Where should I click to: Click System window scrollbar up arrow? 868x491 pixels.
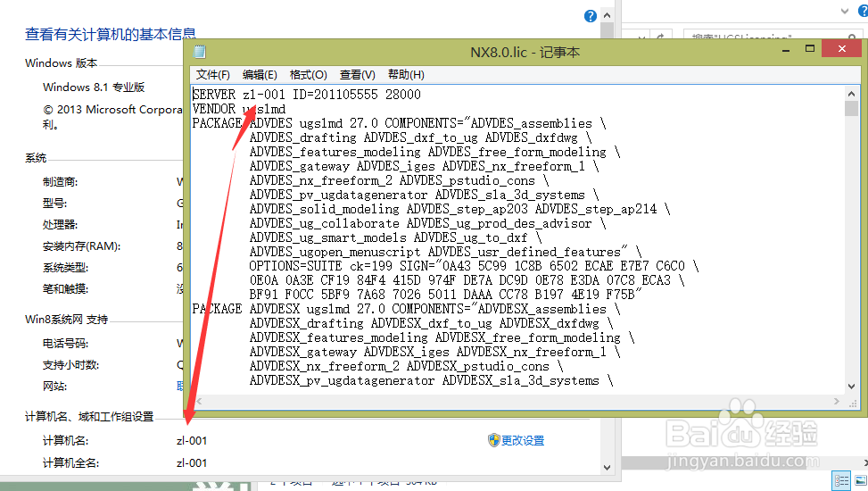pos(608,15)
